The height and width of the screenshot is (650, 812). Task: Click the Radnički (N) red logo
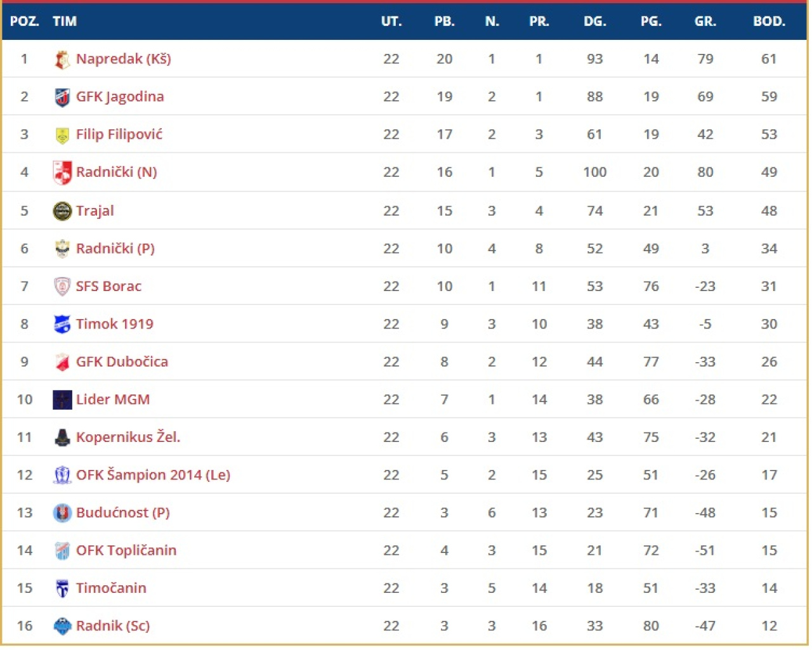tap(62, 172)
